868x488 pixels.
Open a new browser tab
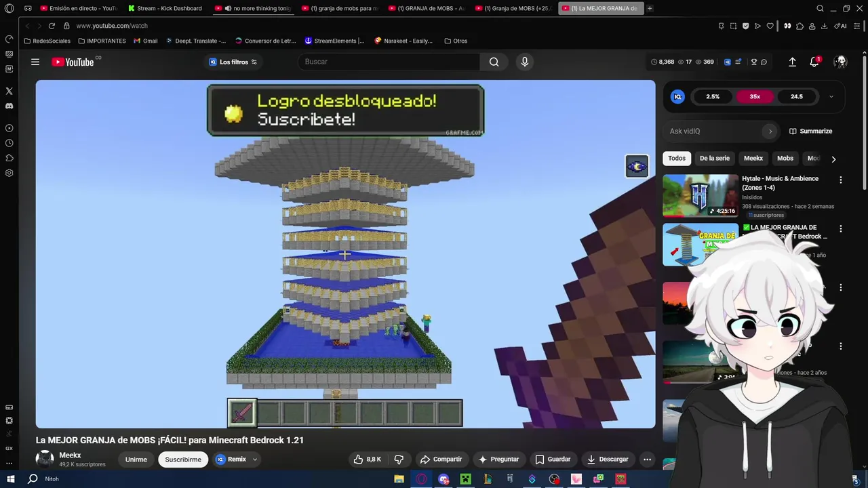point(650,8)
